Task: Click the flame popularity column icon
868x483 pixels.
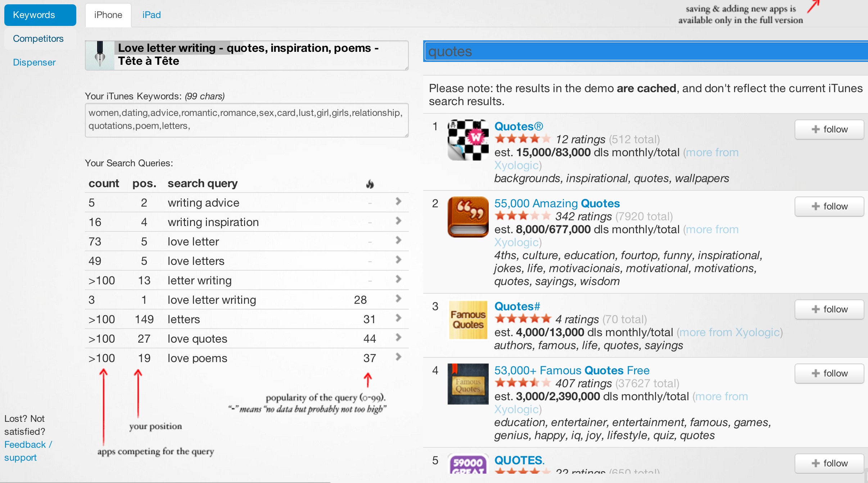Action: (370, 184)
